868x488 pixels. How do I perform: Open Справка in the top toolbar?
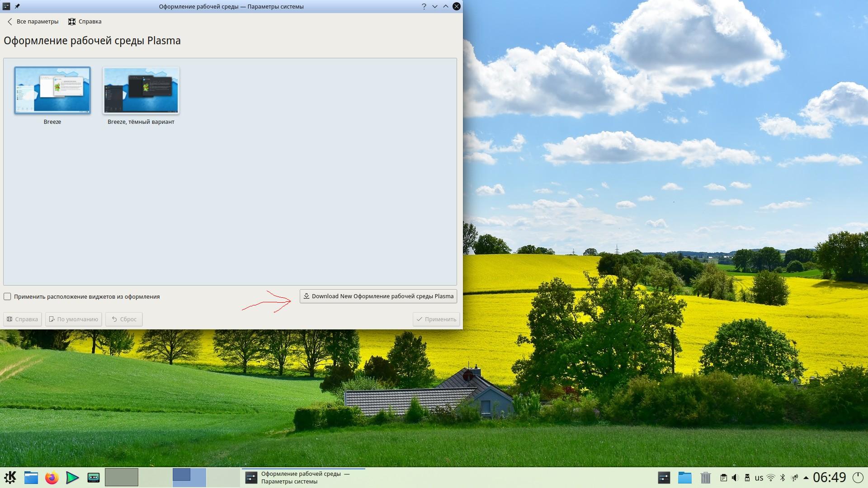(x=85, y=22)
